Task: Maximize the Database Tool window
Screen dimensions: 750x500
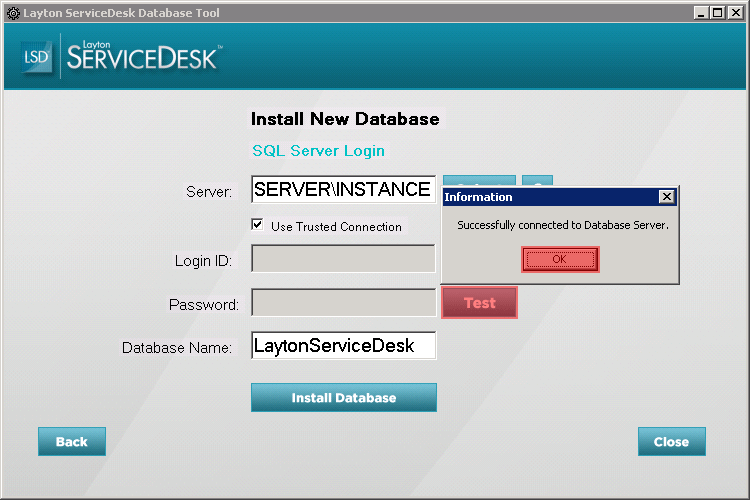Action: click(717, 12)
